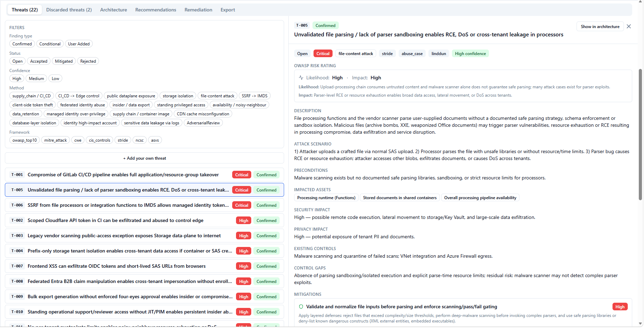Image resolution: width=644 pixels, height=328 pixels.
Task: Open threat T-009 Bulk export generation
Action: click(x=145, y=297)
